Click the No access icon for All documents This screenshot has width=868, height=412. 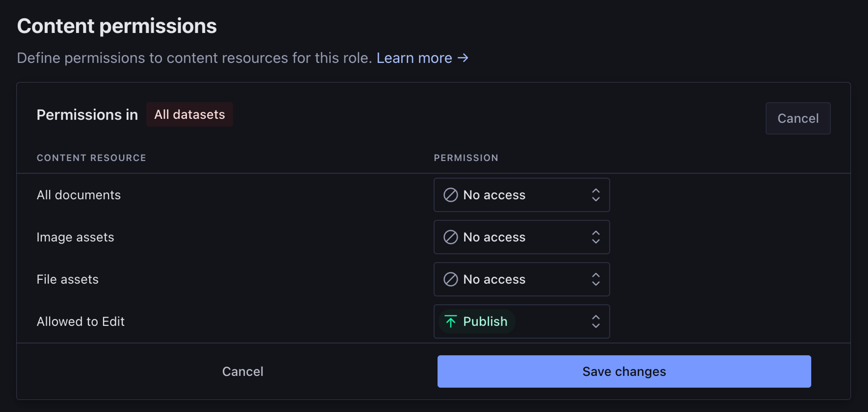[x=450, y=195]
